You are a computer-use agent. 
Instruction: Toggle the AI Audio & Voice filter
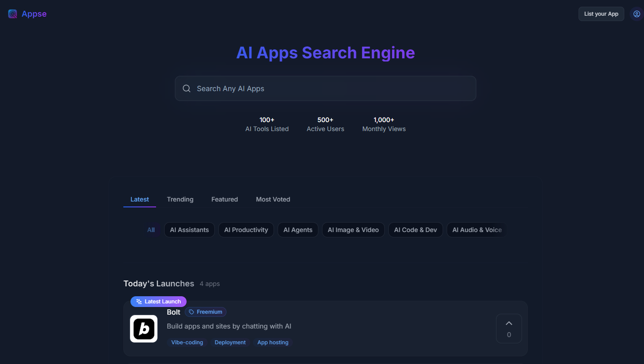coord(477,229)
